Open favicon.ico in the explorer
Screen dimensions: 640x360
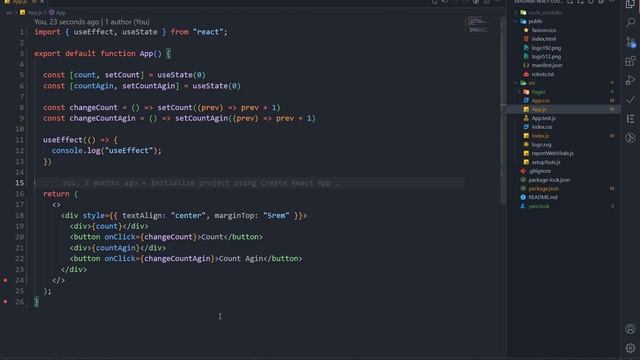(x=544, y=30)
